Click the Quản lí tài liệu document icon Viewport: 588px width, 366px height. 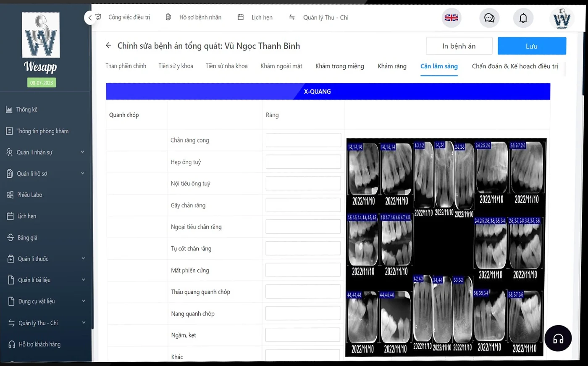(x=11, y=280)
